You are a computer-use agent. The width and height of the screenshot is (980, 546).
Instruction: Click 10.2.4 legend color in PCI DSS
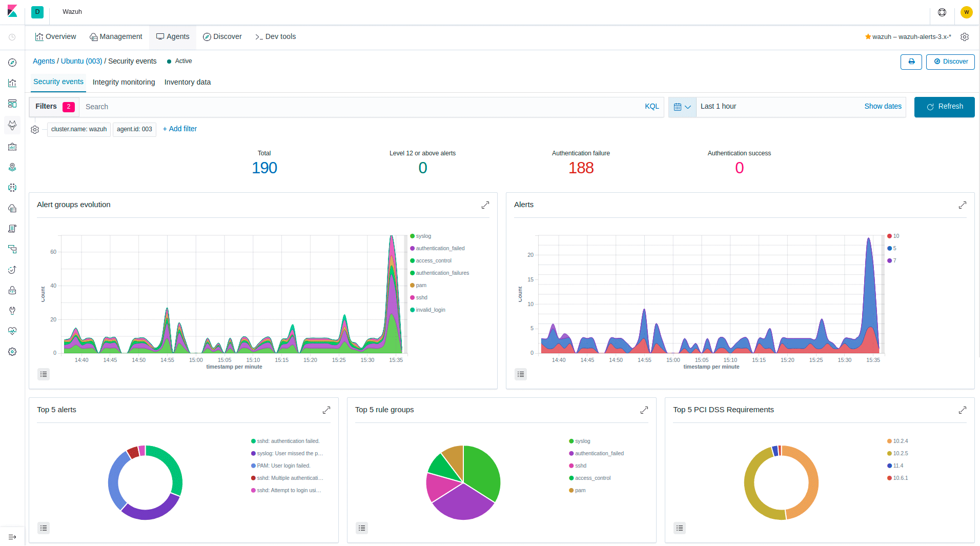pos(889,441)
